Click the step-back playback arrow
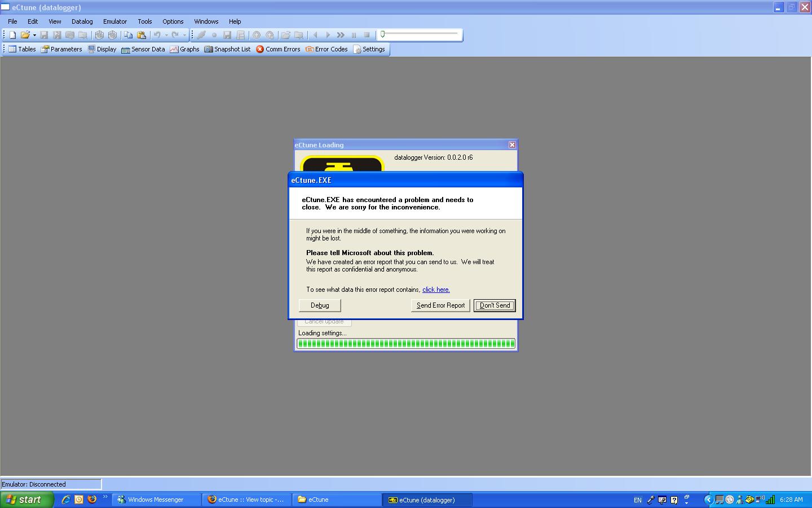The image size is (812, 508). coord(315,35)
